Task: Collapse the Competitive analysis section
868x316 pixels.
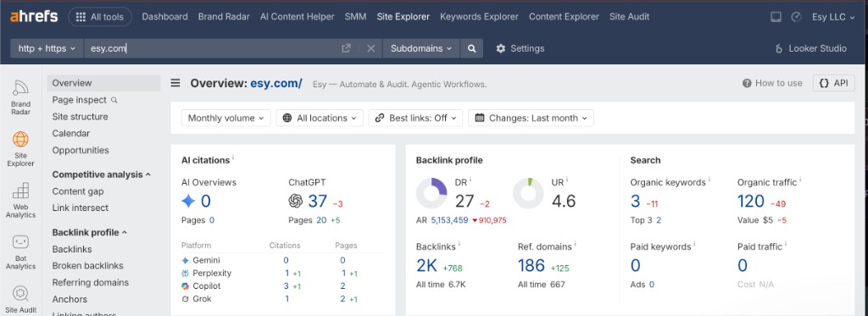Action: [102, 175]
